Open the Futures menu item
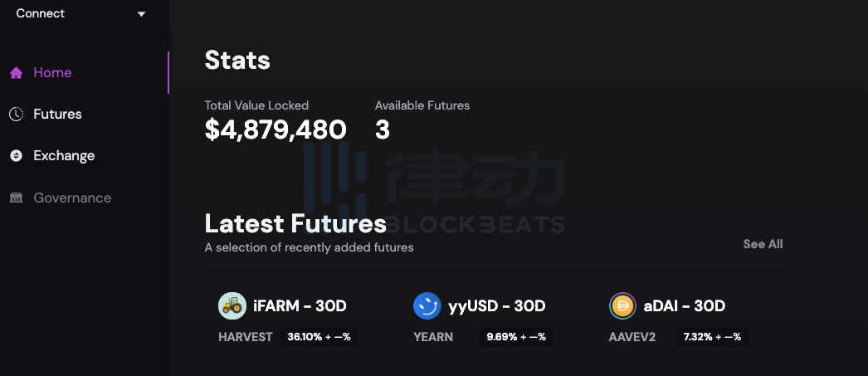Image resolution: width=868 pixels, height=376 pixels. click(57, 114)
